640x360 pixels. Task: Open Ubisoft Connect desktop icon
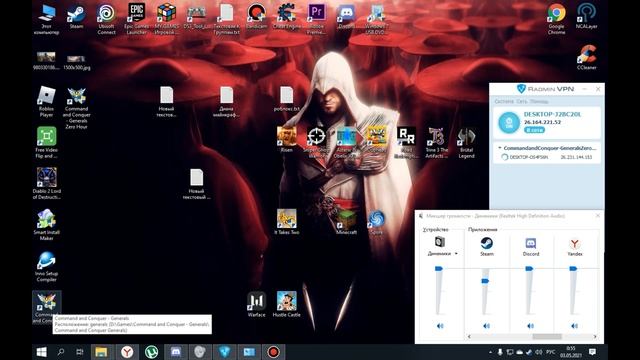click(106, 19)
